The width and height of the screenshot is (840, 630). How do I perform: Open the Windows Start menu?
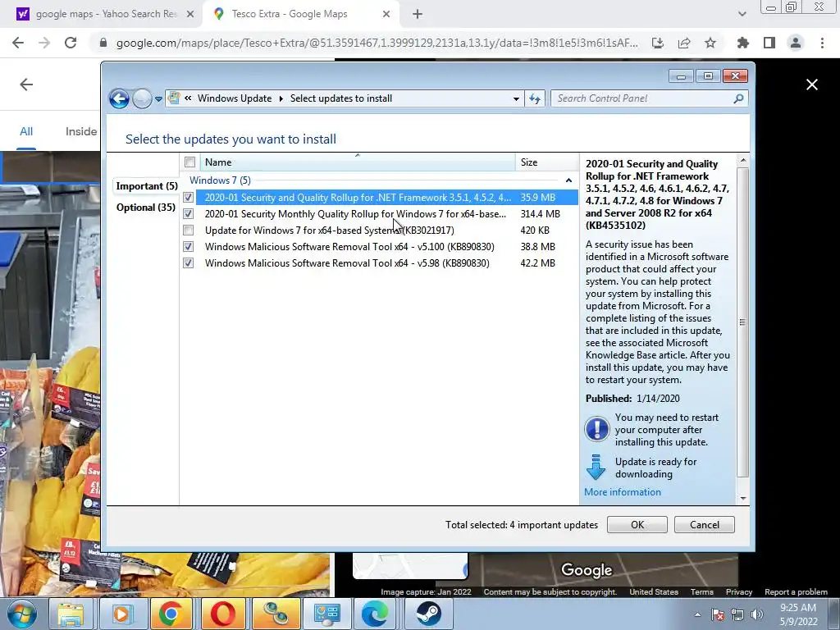coord(22,614)
